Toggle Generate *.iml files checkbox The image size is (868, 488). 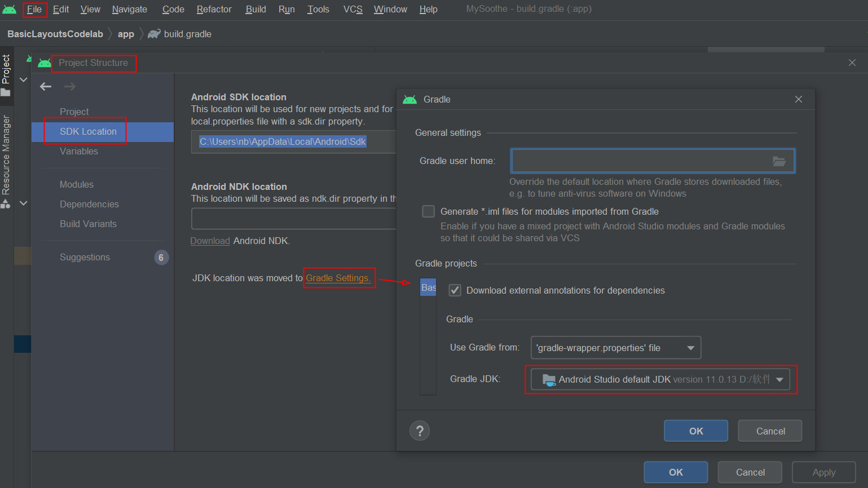(x=429, y=211)
